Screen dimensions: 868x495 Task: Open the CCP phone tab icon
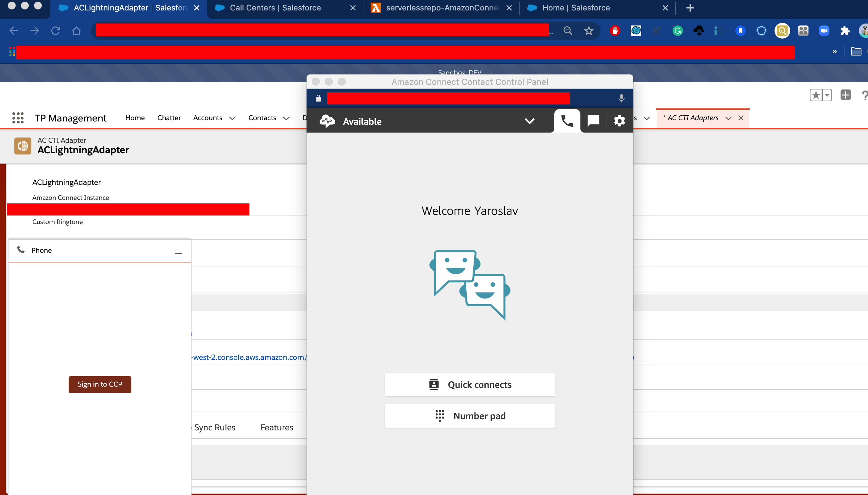[567, 121]
